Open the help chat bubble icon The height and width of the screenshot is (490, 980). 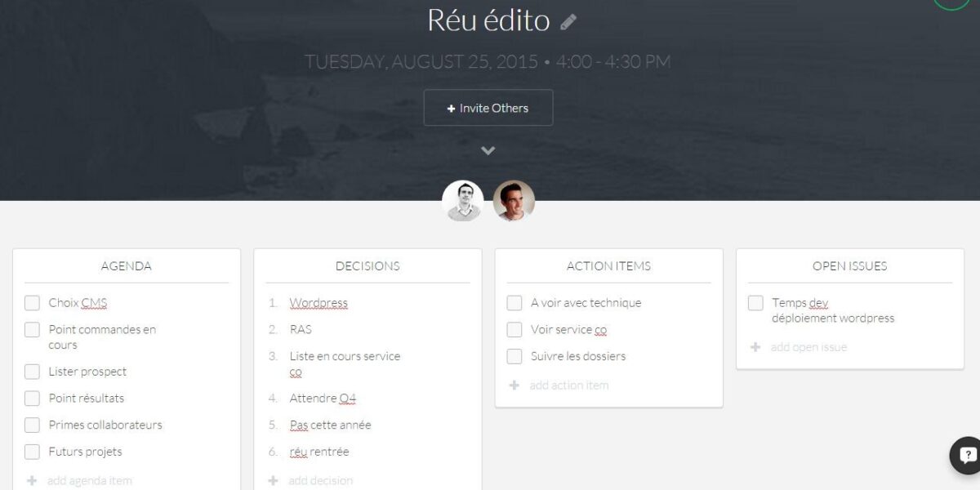[x=968, y=456]
